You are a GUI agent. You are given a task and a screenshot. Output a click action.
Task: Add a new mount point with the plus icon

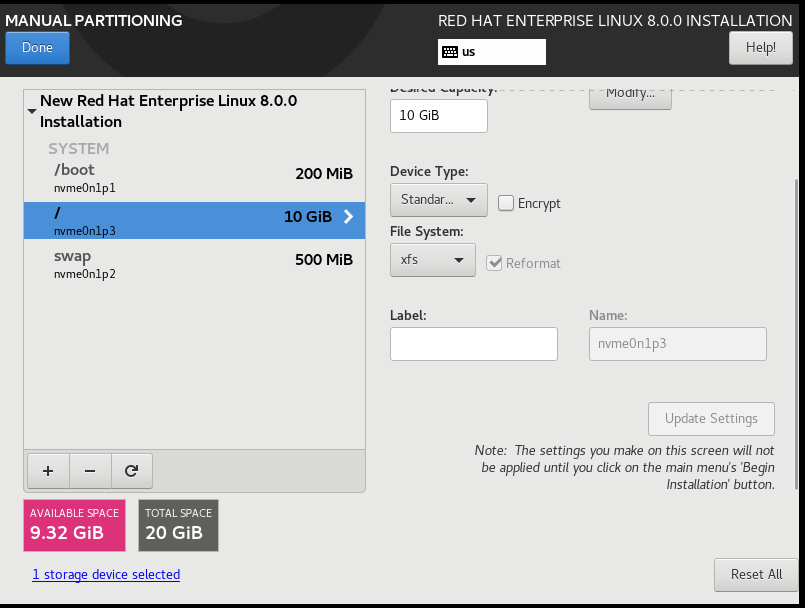pos(47,470)
